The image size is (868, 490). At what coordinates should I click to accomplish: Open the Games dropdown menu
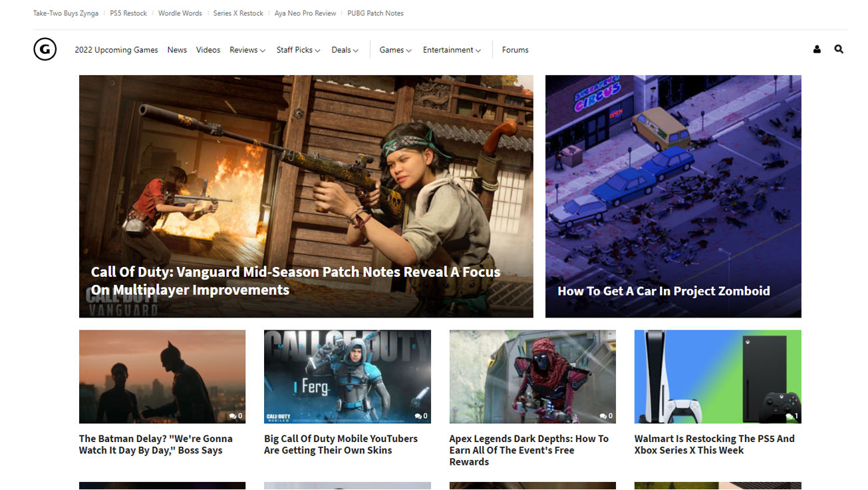pyautogui.click(x=395, y=50)
